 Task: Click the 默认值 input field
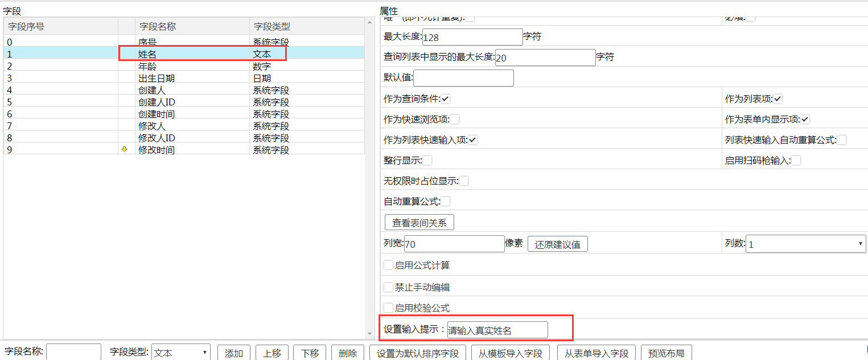pos(463,78)
